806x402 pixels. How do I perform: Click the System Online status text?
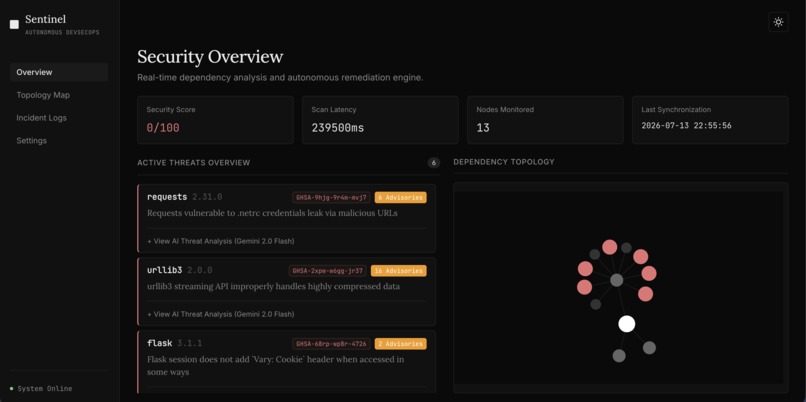(45, 389)
